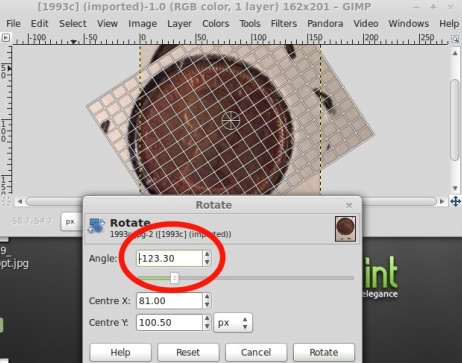Cancel the rotate operation
The height and width of the screenshot is (363, 462).
tap(256, 352)
